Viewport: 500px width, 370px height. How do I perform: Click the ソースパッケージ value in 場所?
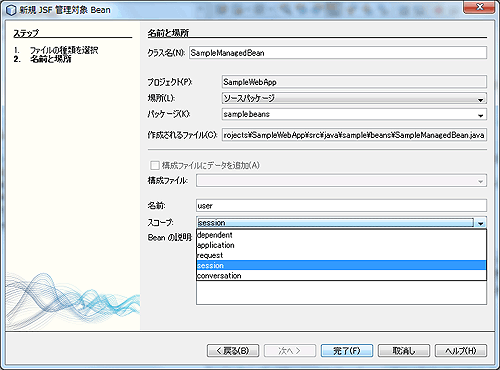click(249, 98)
